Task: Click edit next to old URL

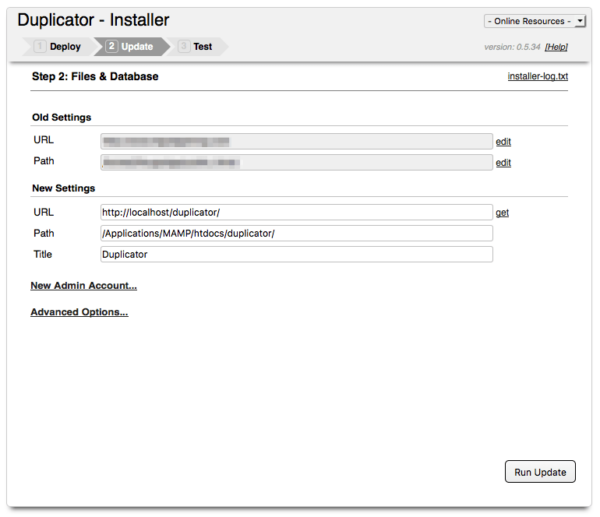Action: tap(503, 142)
